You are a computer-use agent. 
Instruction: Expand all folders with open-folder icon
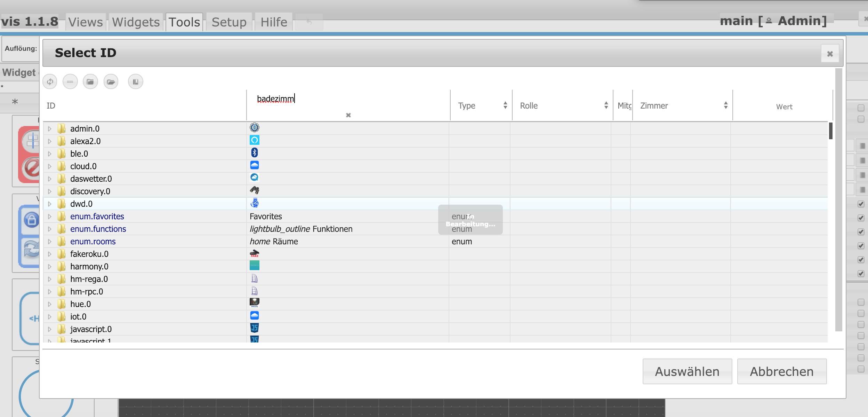click(x=111, y=82)
